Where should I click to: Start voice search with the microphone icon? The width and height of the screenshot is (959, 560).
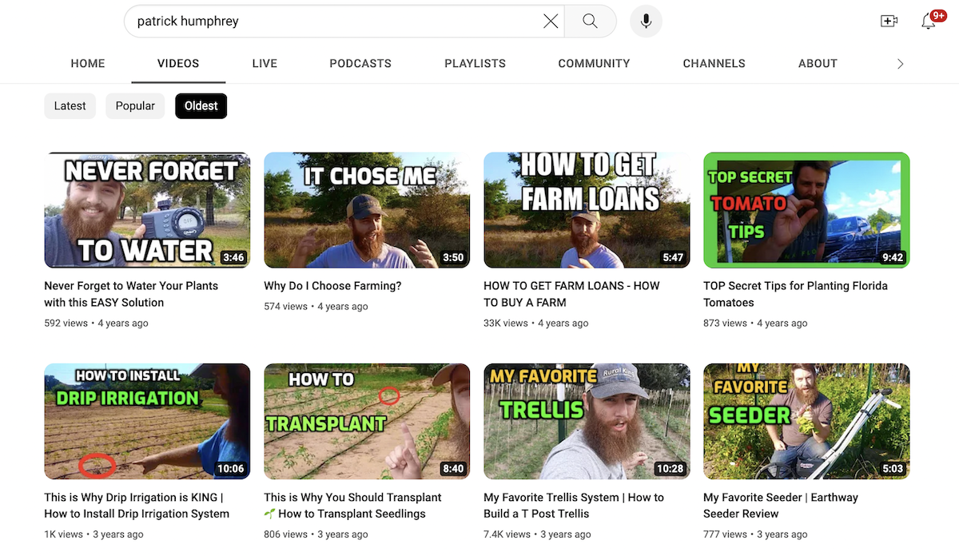(x=646, y=22)
